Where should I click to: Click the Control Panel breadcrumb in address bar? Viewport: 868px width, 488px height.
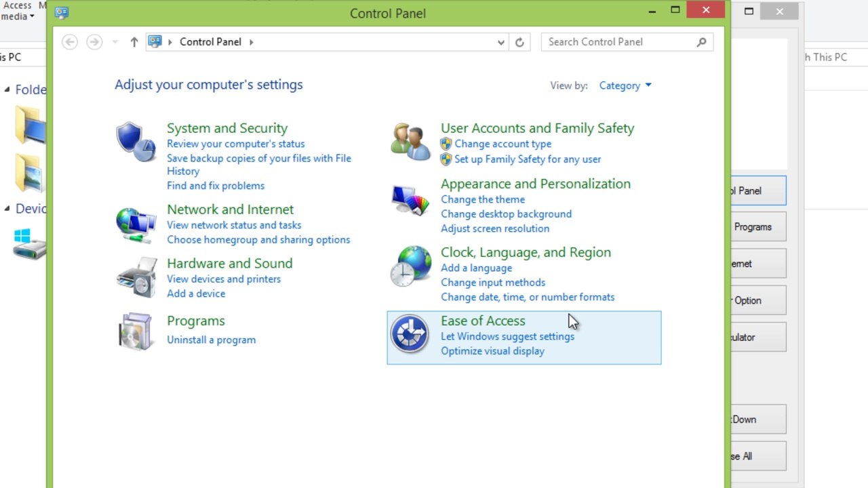click(x=210, y=42)
